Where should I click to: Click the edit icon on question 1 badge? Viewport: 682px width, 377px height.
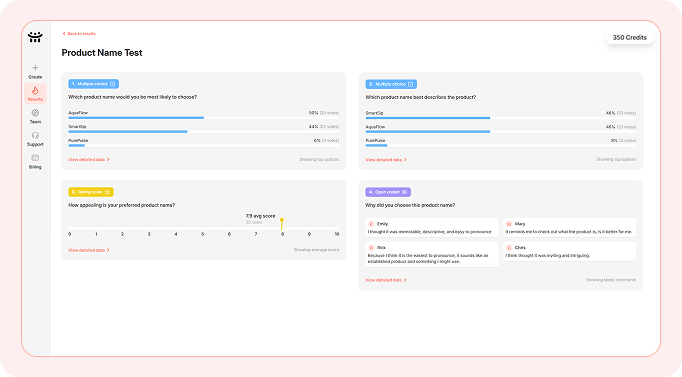pos(113,84)
